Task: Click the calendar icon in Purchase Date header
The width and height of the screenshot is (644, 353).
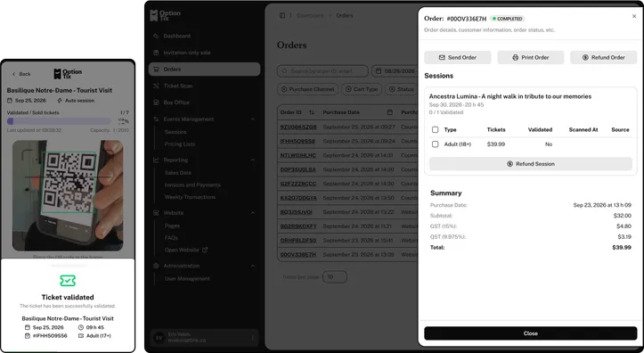Action: [390, 112]
